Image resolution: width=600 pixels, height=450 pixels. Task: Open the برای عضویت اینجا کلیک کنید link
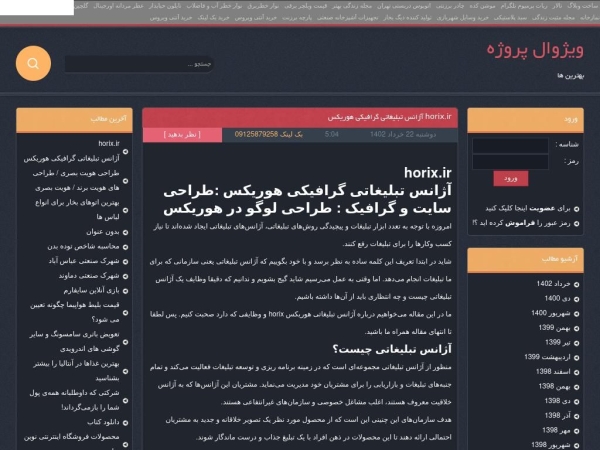pyautogui.click(x=528, y=209)
